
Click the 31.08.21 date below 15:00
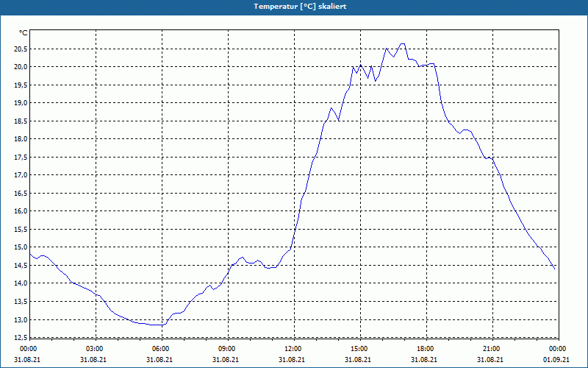pos(358,360)
